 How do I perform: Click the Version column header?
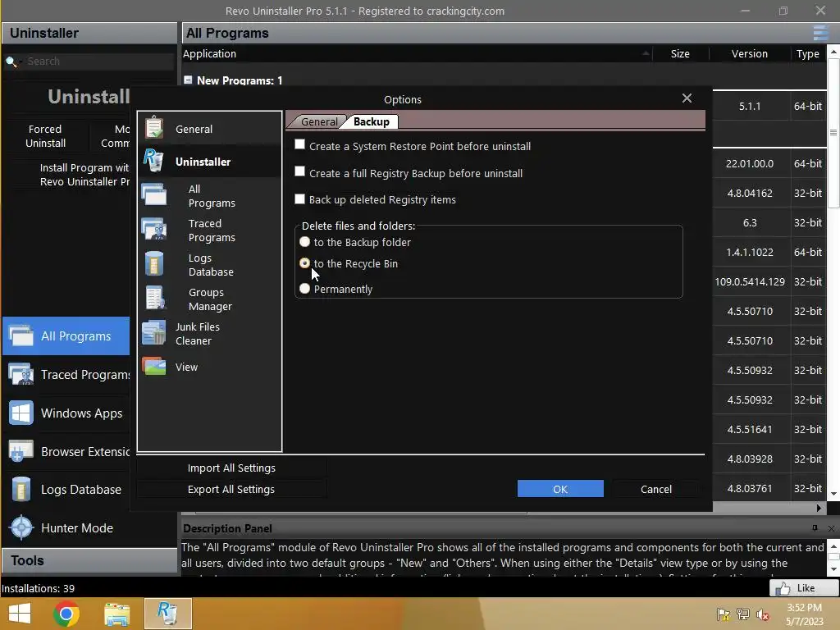(750, 53)
